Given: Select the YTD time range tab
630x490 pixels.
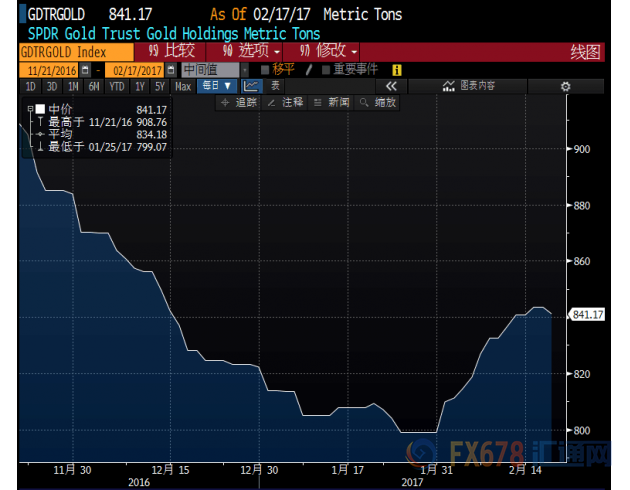Looking at the screenshot, I should [x=117, y=86].
